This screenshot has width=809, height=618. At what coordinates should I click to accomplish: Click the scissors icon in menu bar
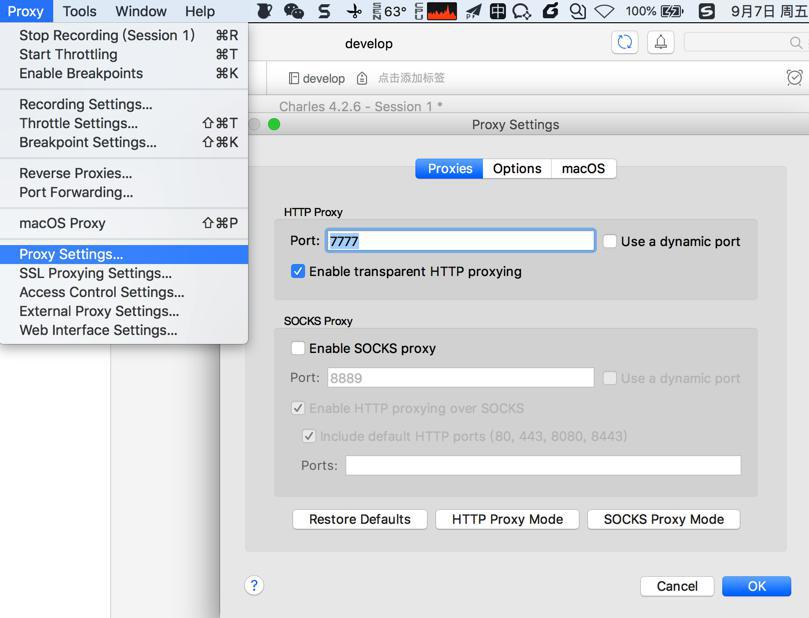(354, 11)
